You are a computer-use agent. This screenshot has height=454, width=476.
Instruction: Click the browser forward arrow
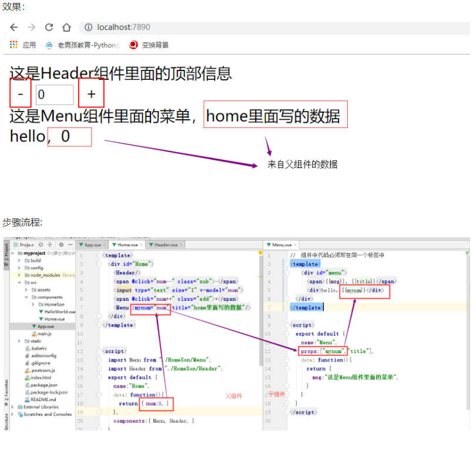point(31,28)
